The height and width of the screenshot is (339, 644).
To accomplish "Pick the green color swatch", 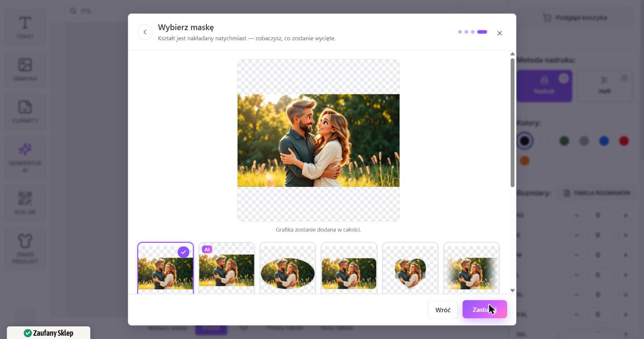I will pos(564,141).
